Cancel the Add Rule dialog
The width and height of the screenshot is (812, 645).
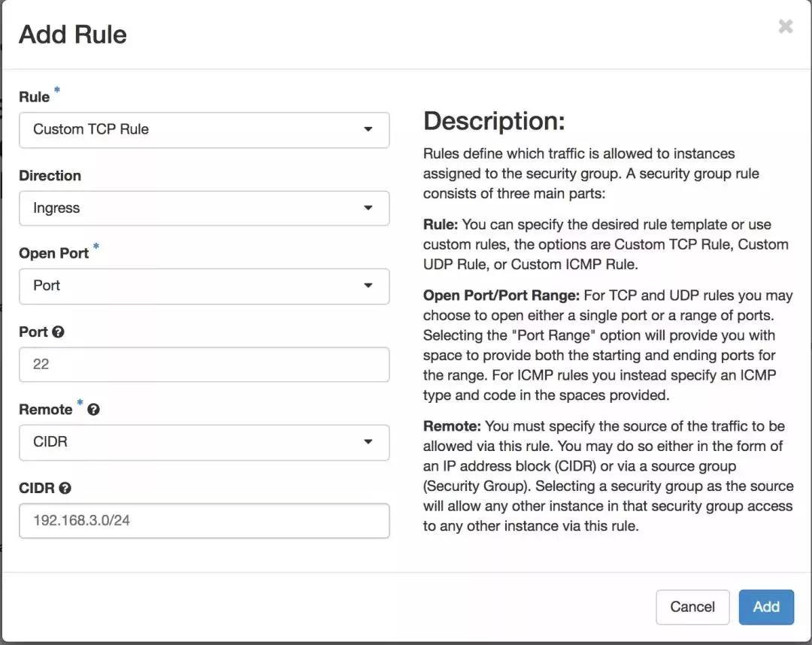tap(692, 607)
